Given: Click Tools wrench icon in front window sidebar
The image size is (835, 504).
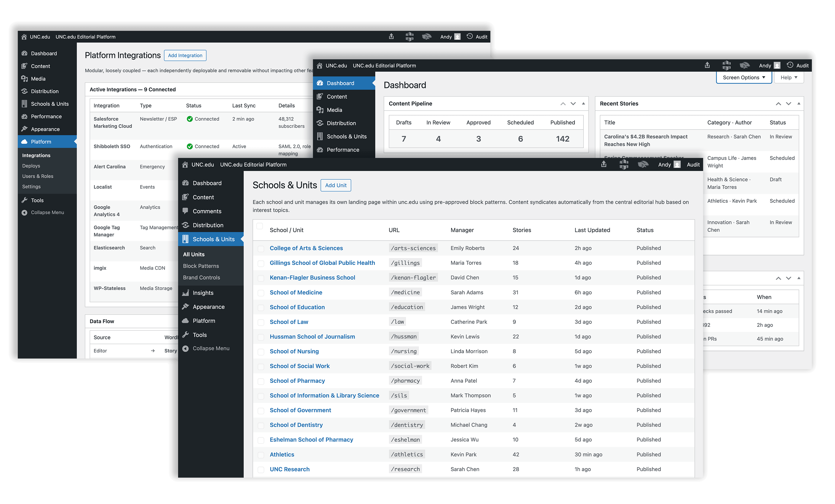Looking at the screenshot, I should click(x=185, y=335).
